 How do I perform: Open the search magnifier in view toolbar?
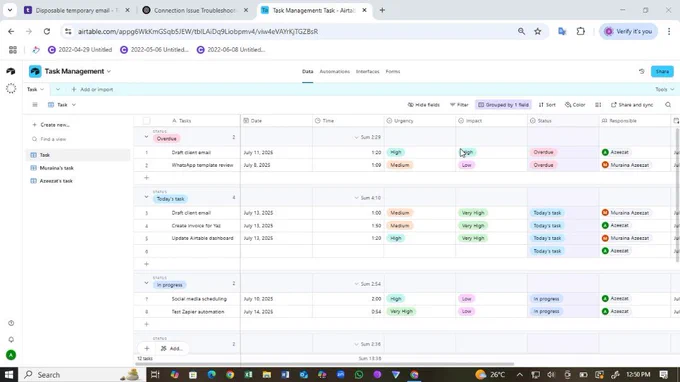[668, 104]
